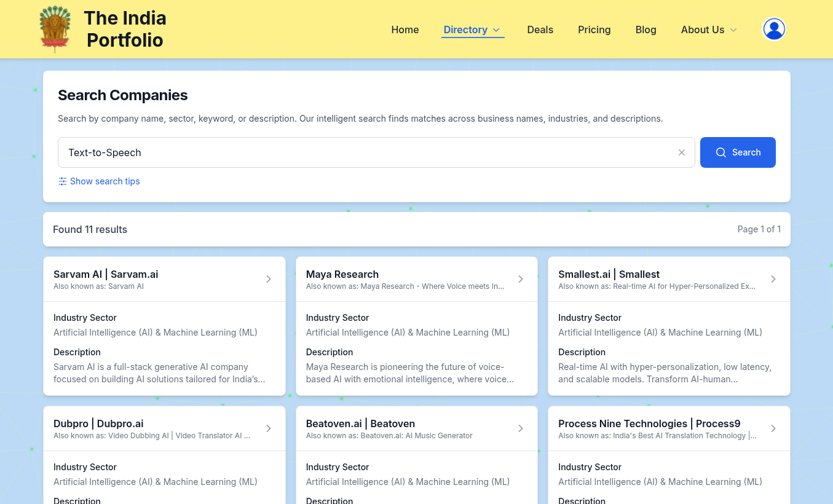Click the India Portfolio emblem logo
The height and width of the screenshot is (504, 833).
[x=55, y=29]
